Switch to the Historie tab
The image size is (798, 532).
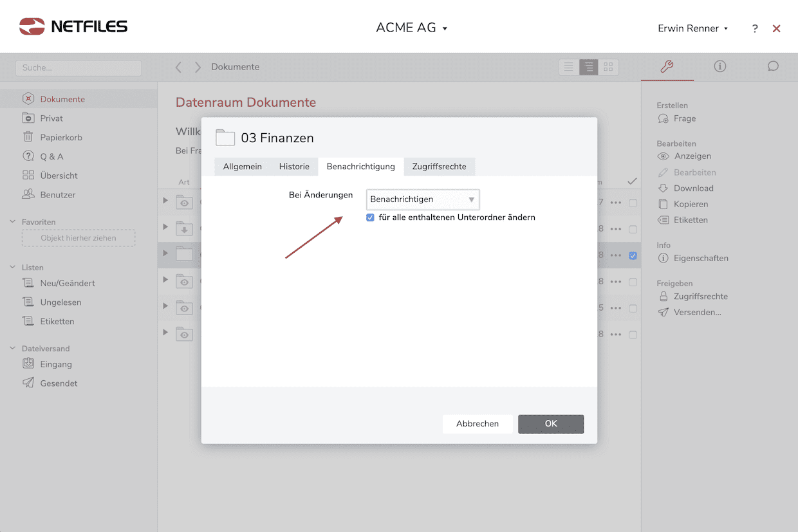pos(294,167)
